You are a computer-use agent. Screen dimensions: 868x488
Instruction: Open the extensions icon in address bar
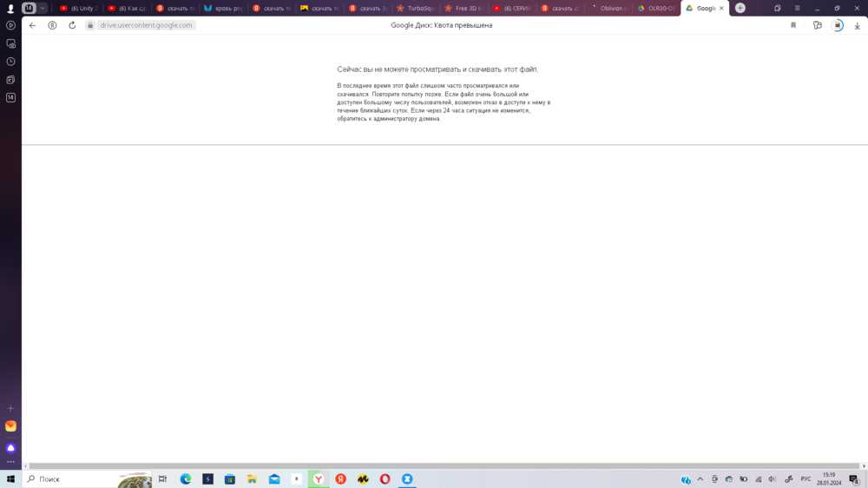tap(817, 25)
